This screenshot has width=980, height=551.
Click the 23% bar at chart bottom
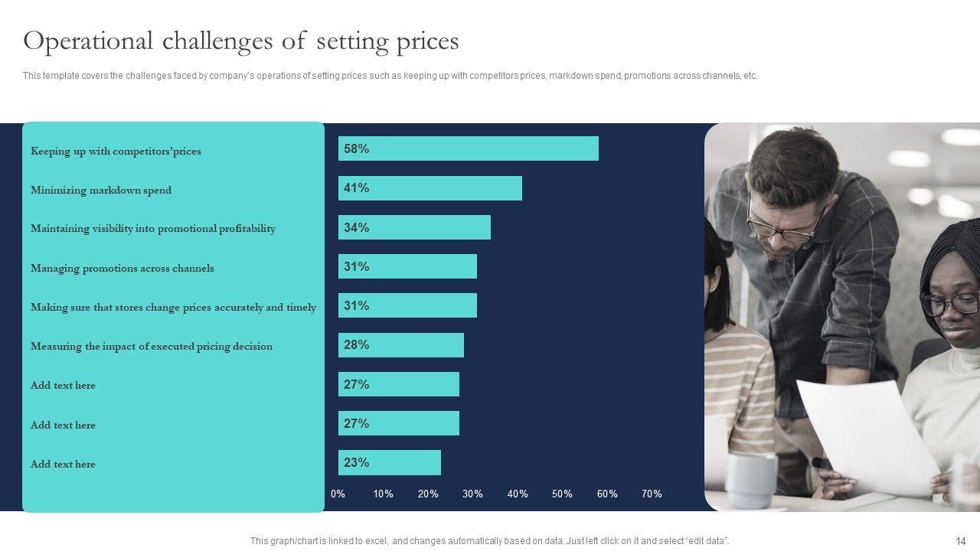pyautogui.click(x=389, y=462)
